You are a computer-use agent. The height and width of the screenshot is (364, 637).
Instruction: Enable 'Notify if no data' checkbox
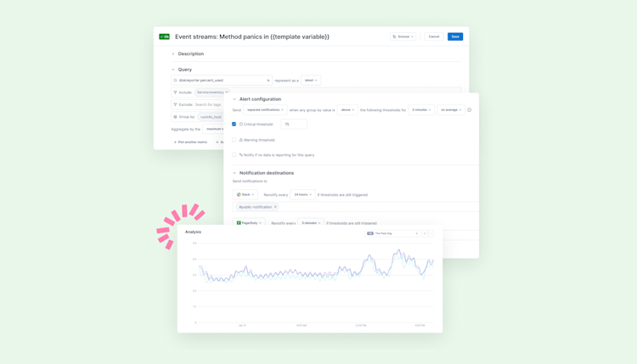[234, 154]
